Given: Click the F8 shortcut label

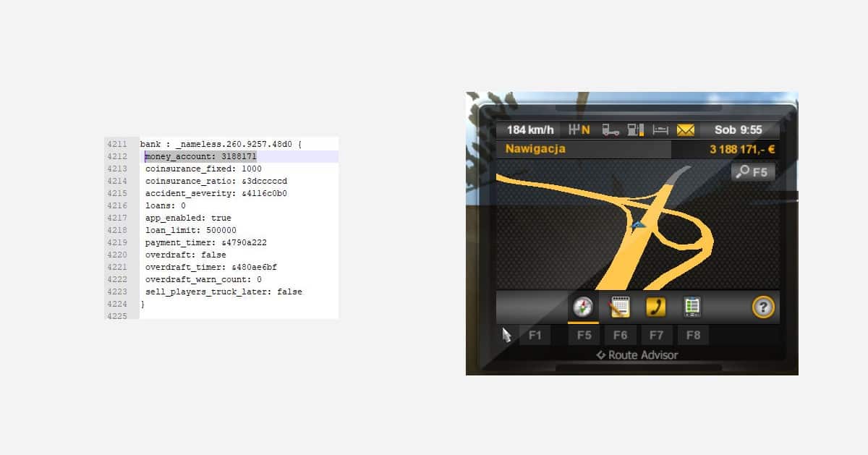Looking at the screenshot, I should (x=692, y=336).
